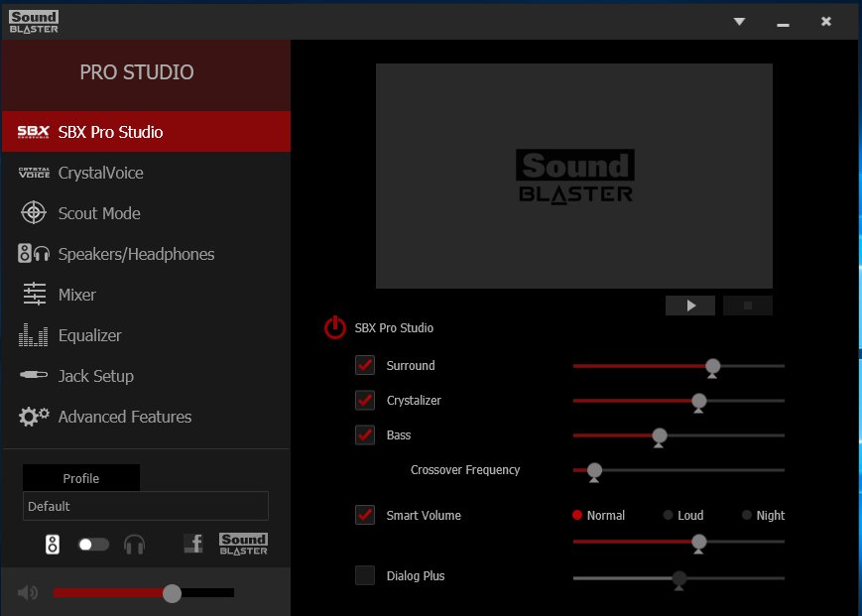
Task: Click the speaker icon under Profile
Action: click(x=53, y=545)
